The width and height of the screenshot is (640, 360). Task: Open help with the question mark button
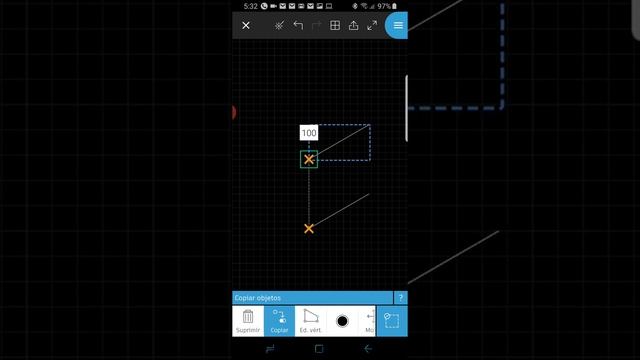(x=401, y=298)
